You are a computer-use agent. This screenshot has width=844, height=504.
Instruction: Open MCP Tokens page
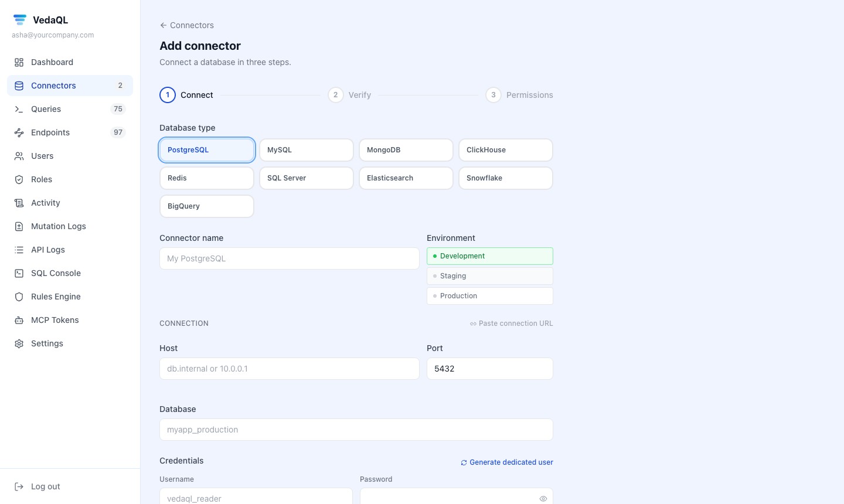[x=70, y=320]
